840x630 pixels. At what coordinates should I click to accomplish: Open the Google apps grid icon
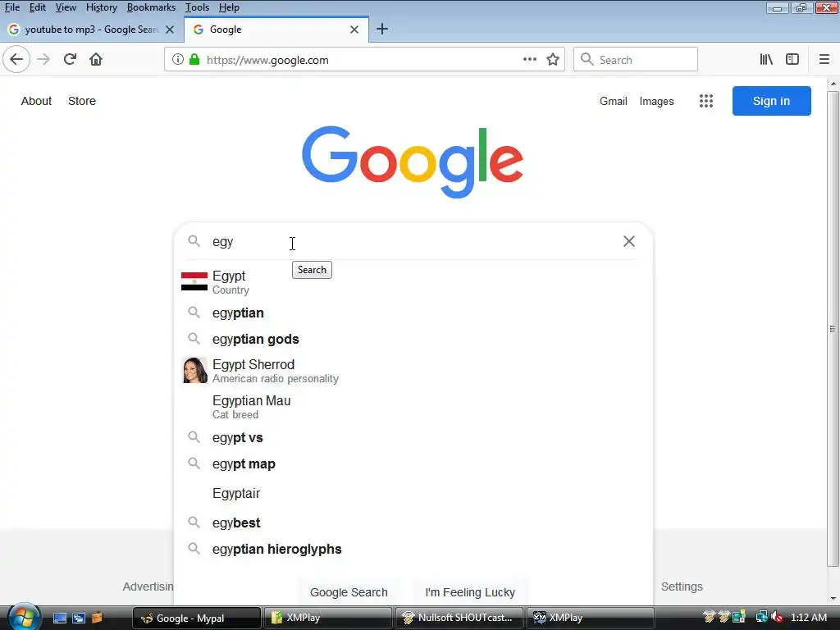pos(706,101)
